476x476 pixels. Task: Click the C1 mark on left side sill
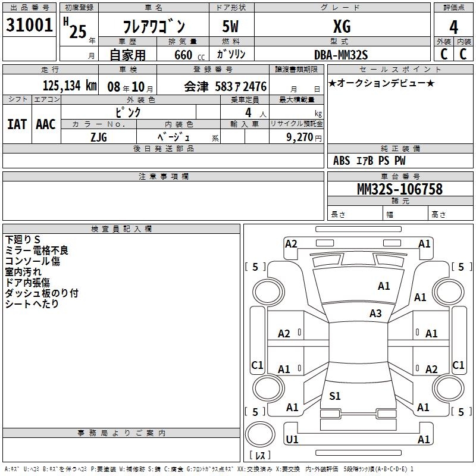tap(257, 365)
